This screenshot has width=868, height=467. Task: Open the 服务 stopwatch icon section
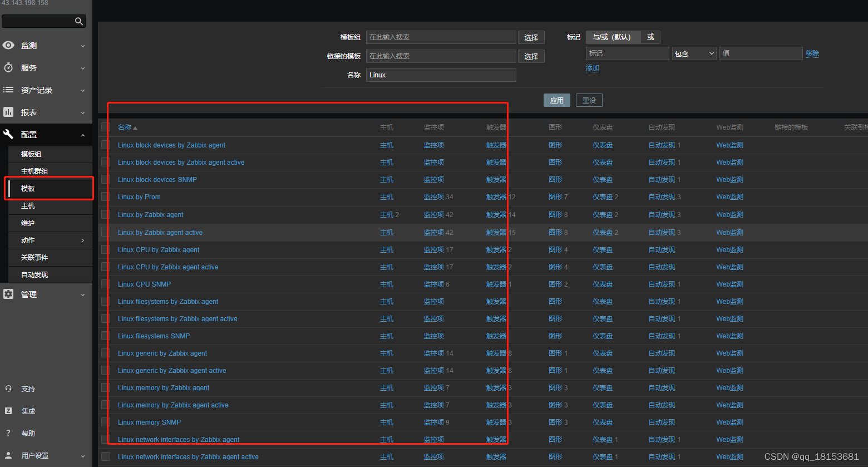(x=8, y=68)
